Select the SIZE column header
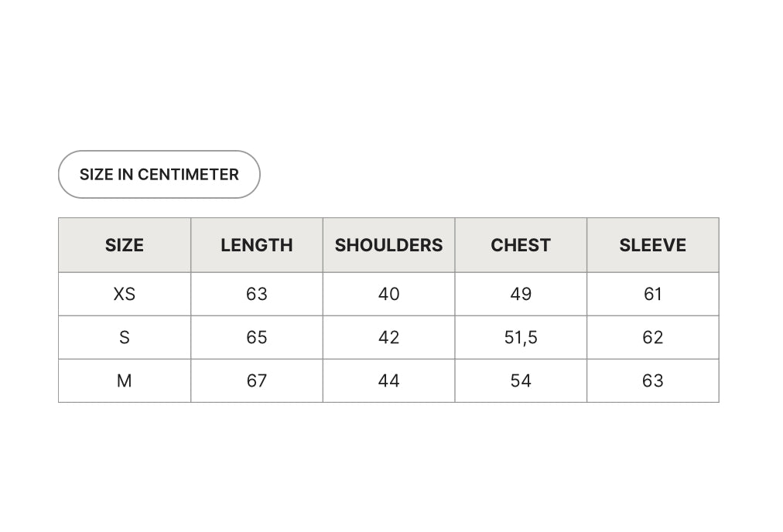This screenshot has height=532, width=783. click(x=125, y=245)
